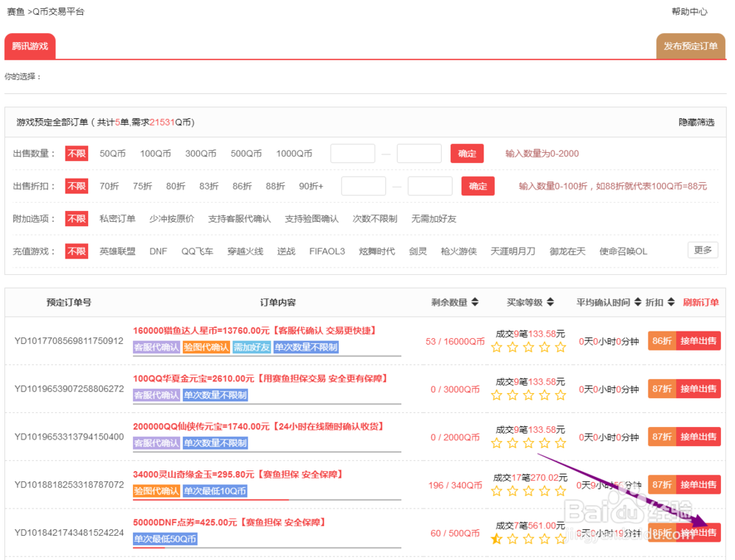Screen dimensions: 735x560
Task: Filter by 天涯明月刀 game
Action: point(513,251)
